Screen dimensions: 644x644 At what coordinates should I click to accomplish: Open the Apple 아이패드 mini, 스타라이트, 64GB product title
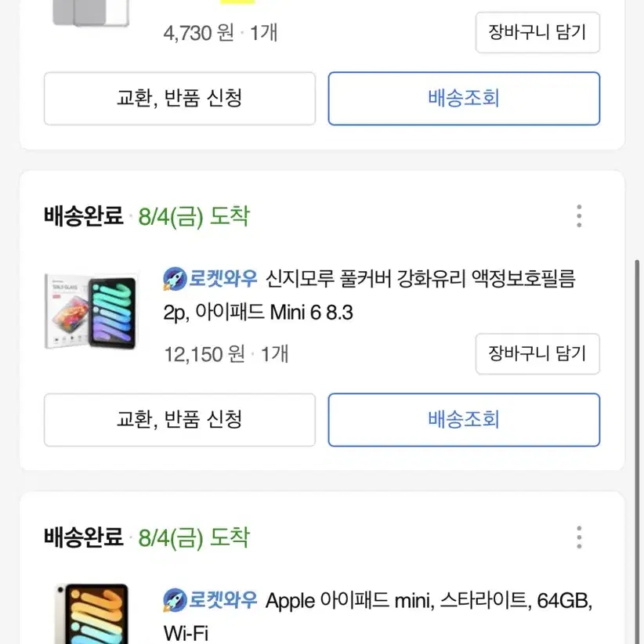pos(378,617)
